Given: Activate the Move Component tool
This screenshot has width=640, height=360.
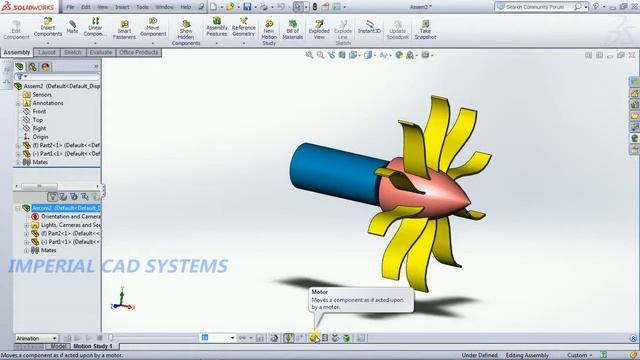Looking at the screenshot, I should 153,27.
